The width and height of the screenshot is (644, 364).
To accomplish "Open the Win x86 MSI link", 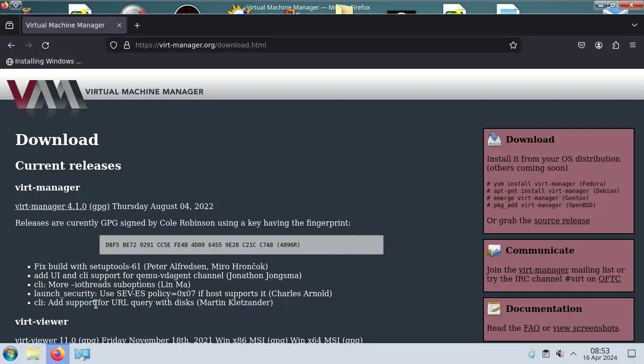I will click(240, 340).
